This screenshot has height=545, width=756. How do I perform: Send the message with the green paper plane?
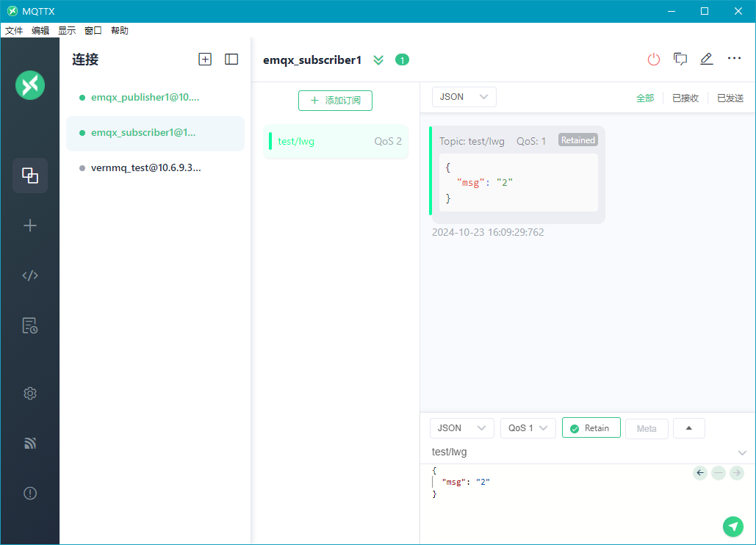coord(733,527)
